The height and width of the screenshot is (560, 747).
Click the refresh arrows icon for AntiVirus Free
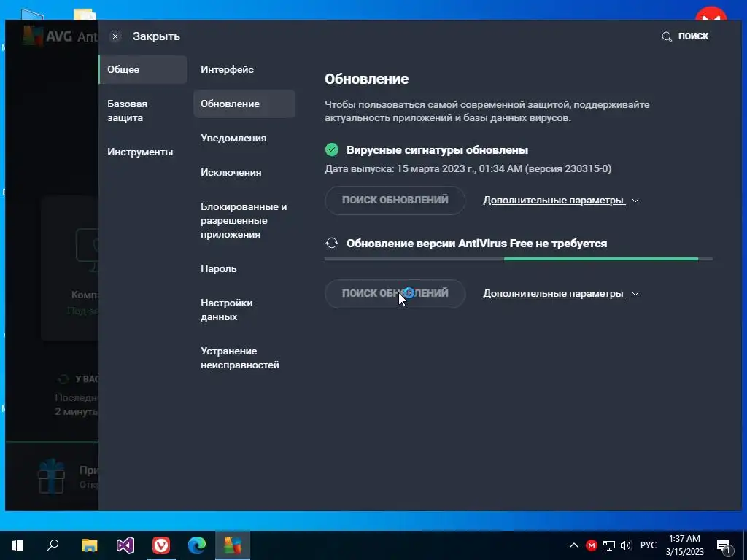point(332,244)
